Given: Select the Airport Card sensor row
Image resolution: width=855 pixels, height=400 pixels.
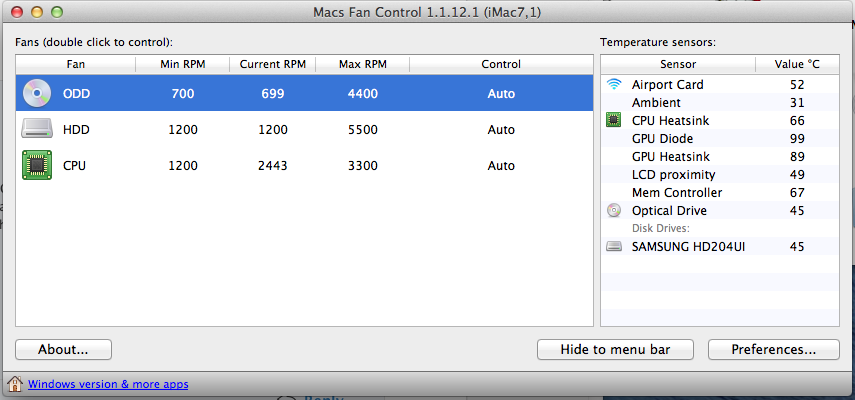Looking at the screenshot, I should tap(720, 84).
